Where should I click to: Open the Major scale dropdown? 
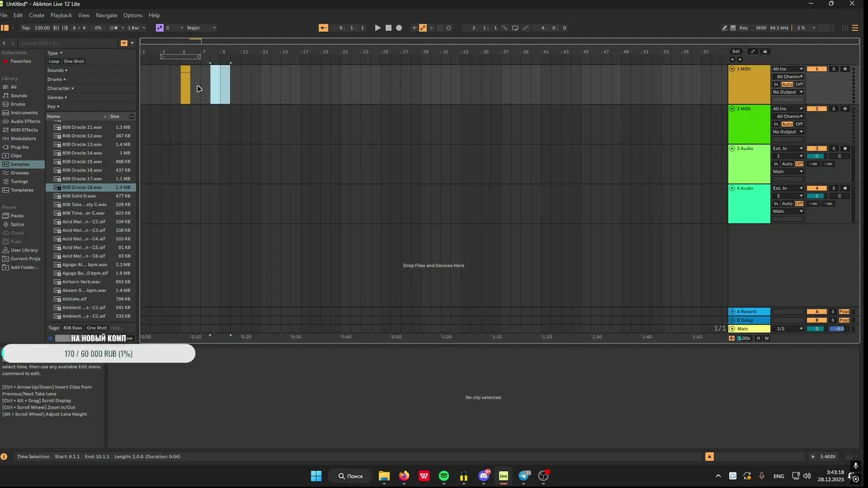pos(201,28)
